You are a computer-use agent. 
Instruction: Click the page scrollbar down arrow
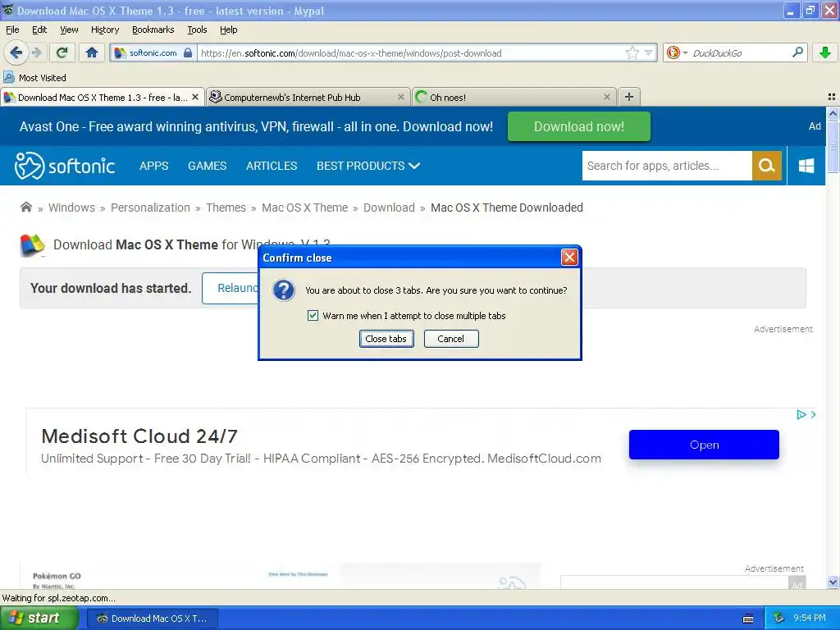833,582
